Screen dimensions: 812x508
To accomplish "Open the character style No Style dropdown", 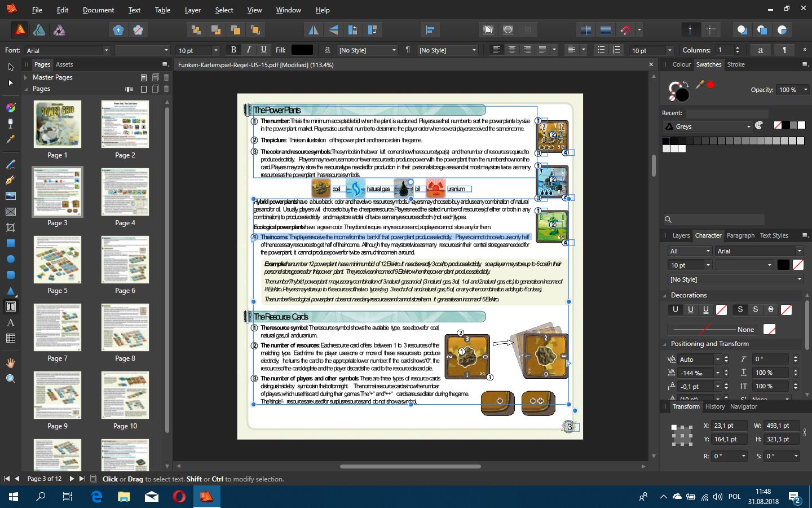I will click(368, 50).
